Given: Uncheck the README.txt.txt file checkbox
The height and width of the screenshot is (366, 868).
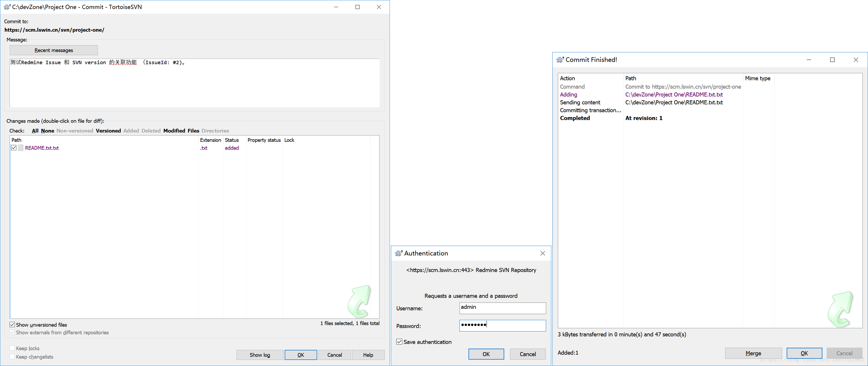Looking at the screenshot, I should 14,148.
